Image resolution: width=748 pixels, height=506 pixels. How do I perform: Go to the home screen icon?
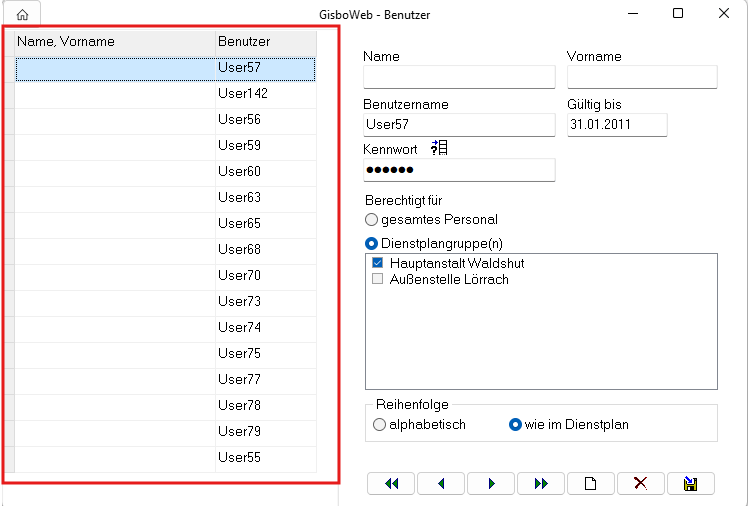pos(22,15)
